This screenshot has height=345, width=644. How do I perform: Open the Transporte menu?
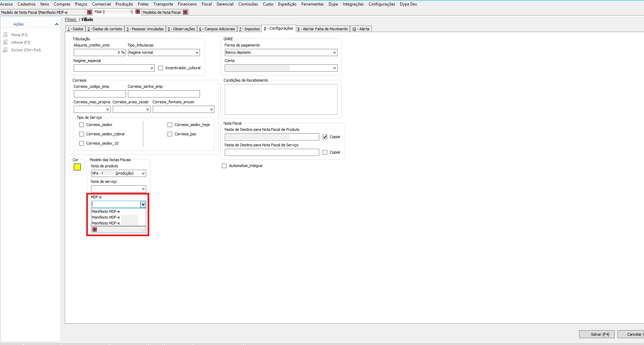point(163,4)
